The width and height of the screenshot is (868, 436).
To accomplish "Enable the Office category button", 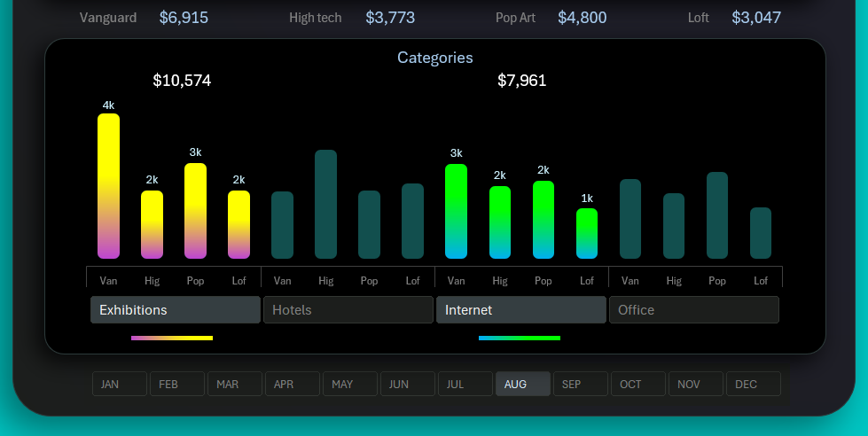I will click(693, 310).
